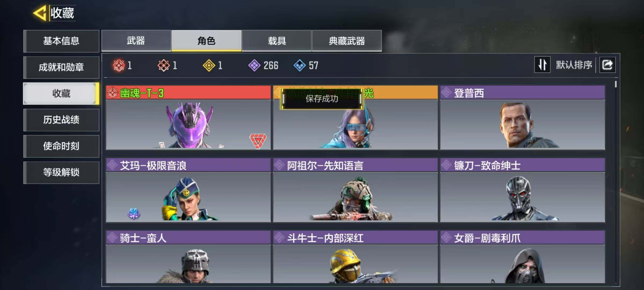Open the 默认排序 sorting option
Screen dimensions: 644x290
574,65
